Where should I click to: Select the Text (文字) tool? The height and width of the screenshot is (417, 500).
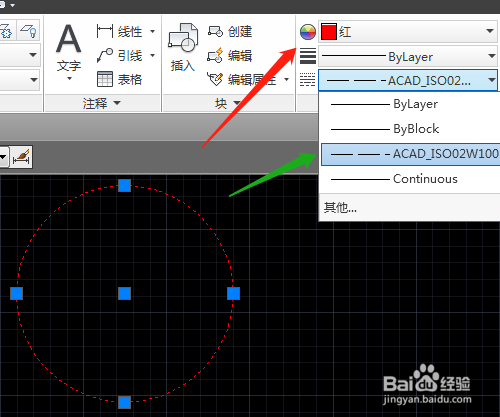pos(69,47)
